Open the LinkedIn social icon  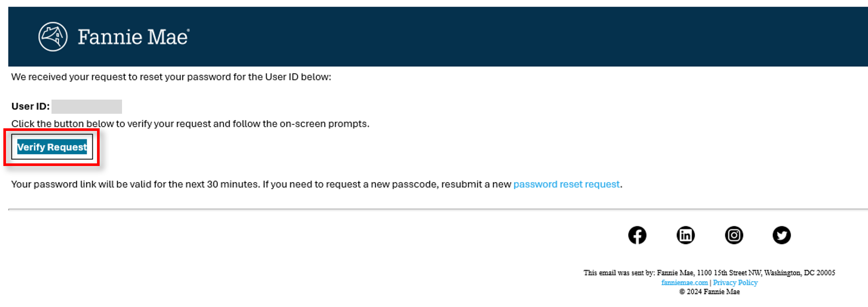(x=686, y=235)
